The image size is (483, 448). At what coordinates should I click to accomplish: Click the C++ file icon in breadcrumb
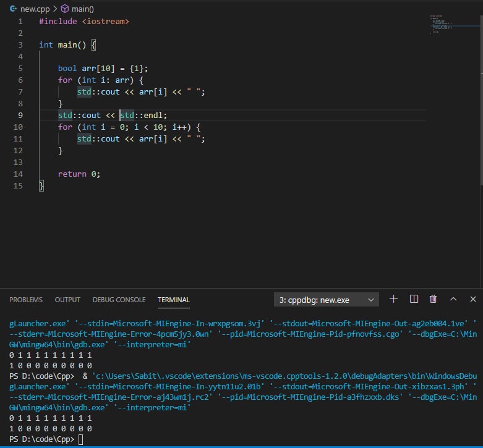coord(12,9)
